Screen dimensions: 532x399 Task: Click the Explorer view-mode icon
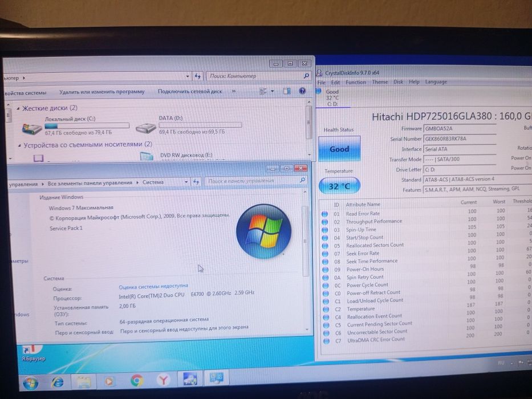coord(263,91)
